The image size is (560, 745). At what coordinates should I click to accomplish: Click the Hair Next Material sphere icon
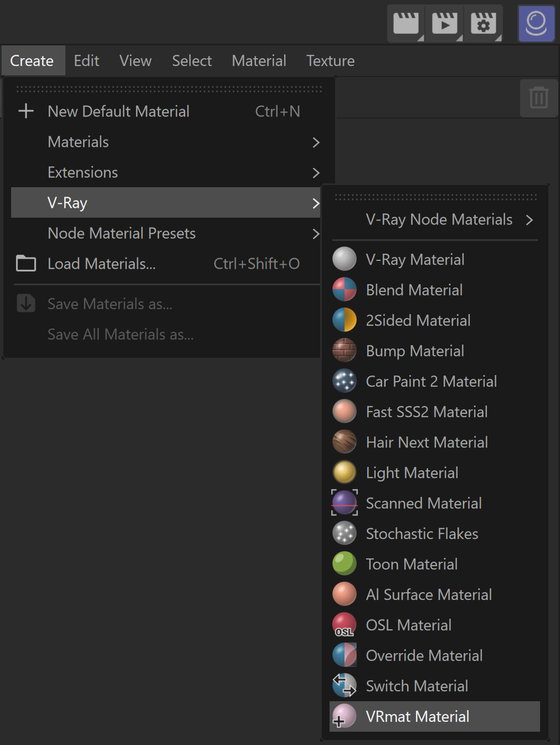pos(345,442)
